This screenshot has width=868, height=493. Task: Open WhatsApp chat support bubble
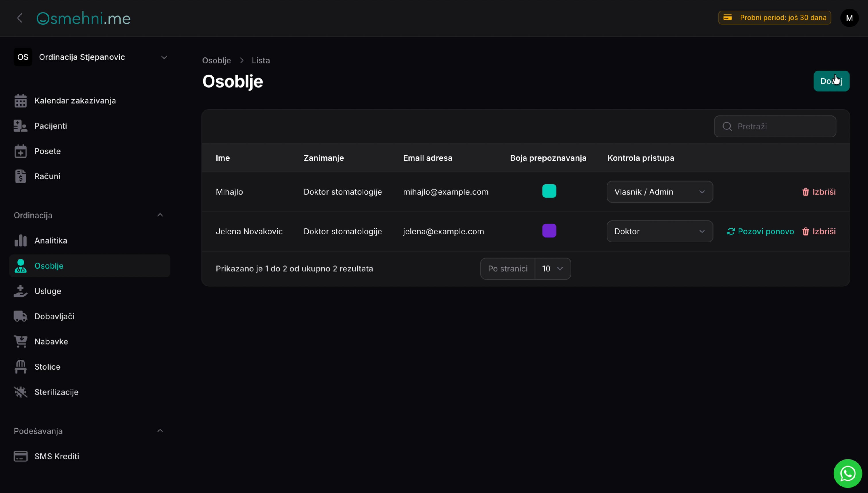(847, 473)
